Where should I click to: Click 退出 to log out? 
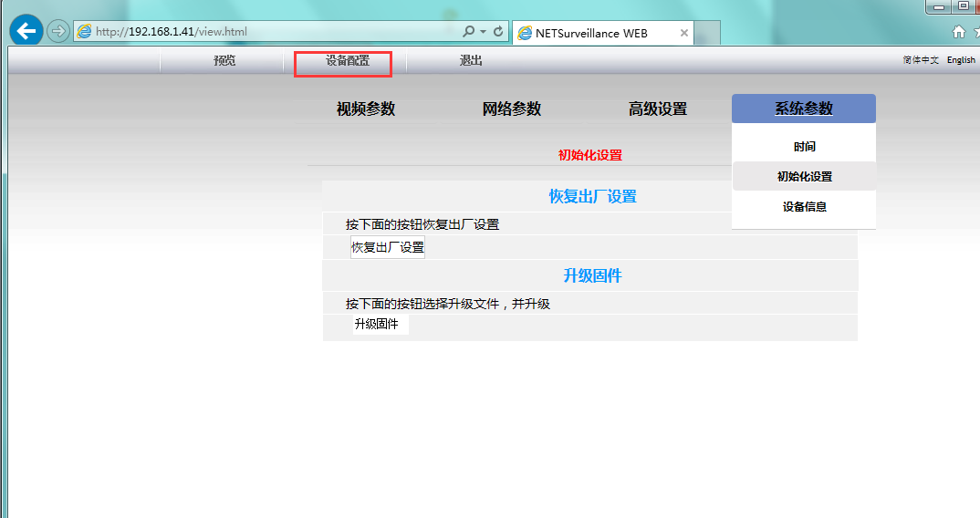[x=471, y=60]
